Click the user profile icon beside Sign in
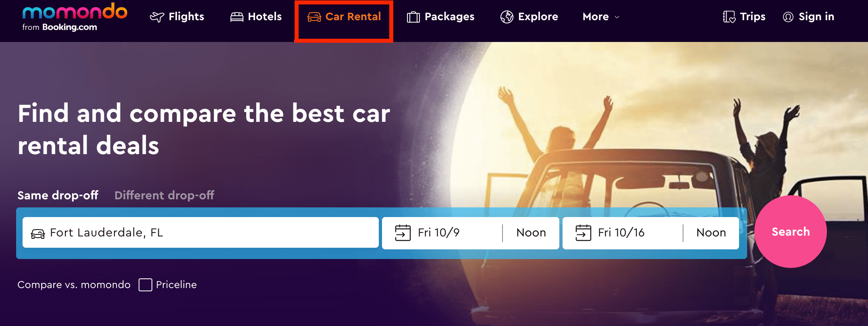The width and height of the screenshot is (868, 326). pos(788,17)
